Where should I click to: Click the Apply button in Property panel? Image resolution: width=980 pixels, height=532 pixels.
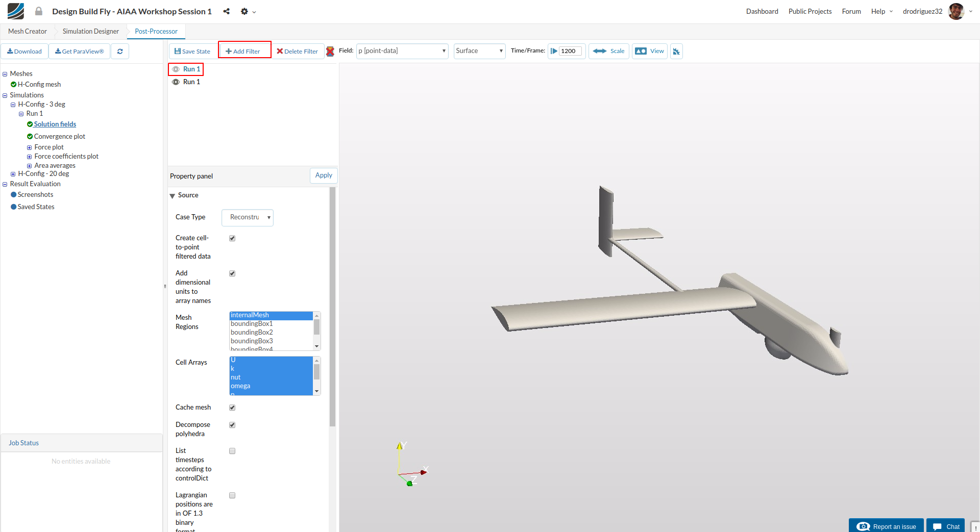coord(324,175)
